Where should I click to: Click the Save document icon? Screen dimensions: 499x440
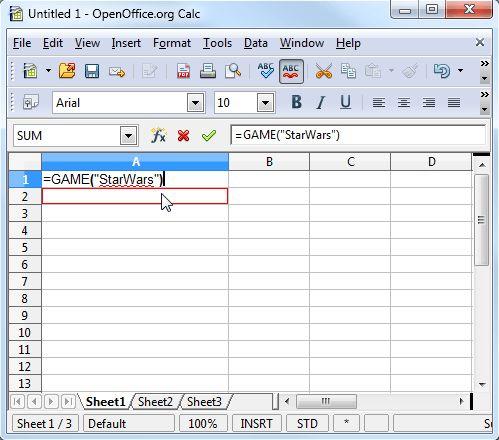tap(92, 71)
